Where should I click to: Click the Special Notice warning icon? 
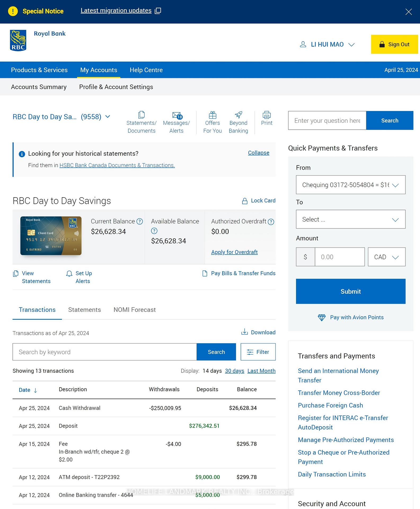coord(13,11)
